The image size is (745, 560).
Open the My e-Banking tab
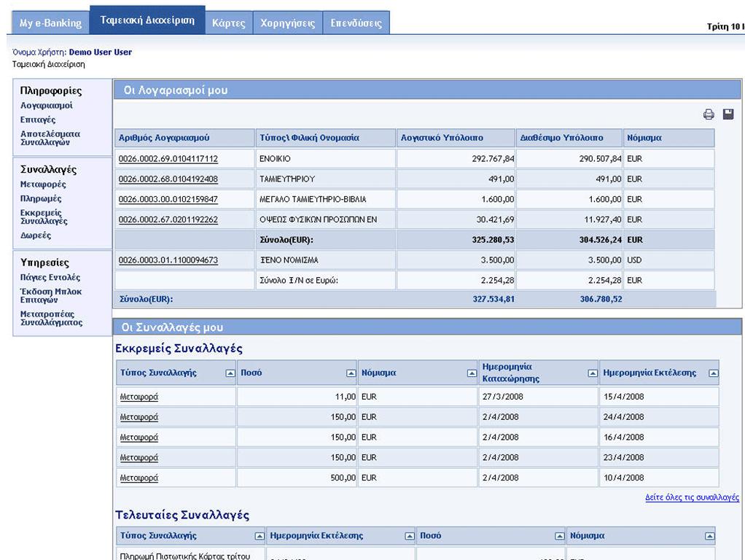pos(50,23)
